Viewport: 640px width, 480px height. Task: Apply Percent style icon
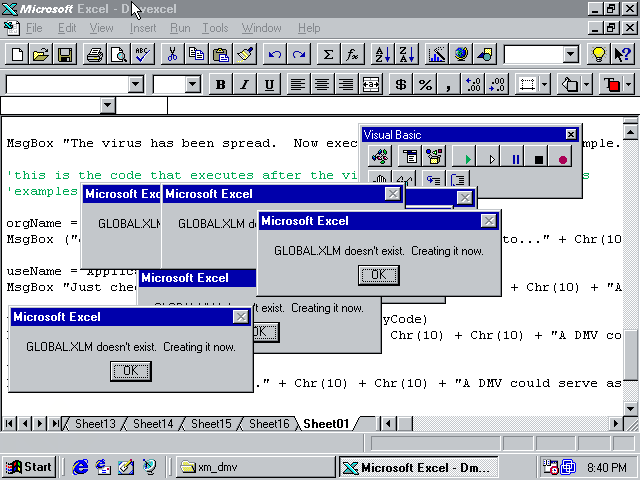pos(424,84)
